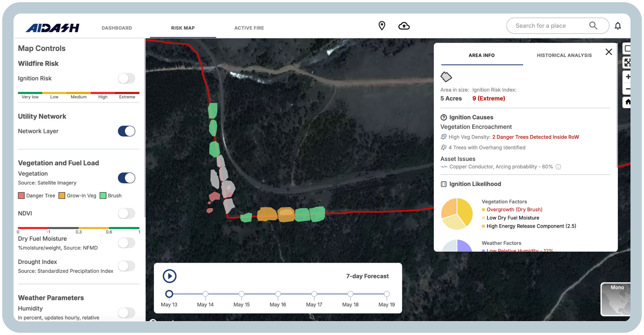
Task: Turn off the Network Layer toggle
Action: (x=127, y=131)
